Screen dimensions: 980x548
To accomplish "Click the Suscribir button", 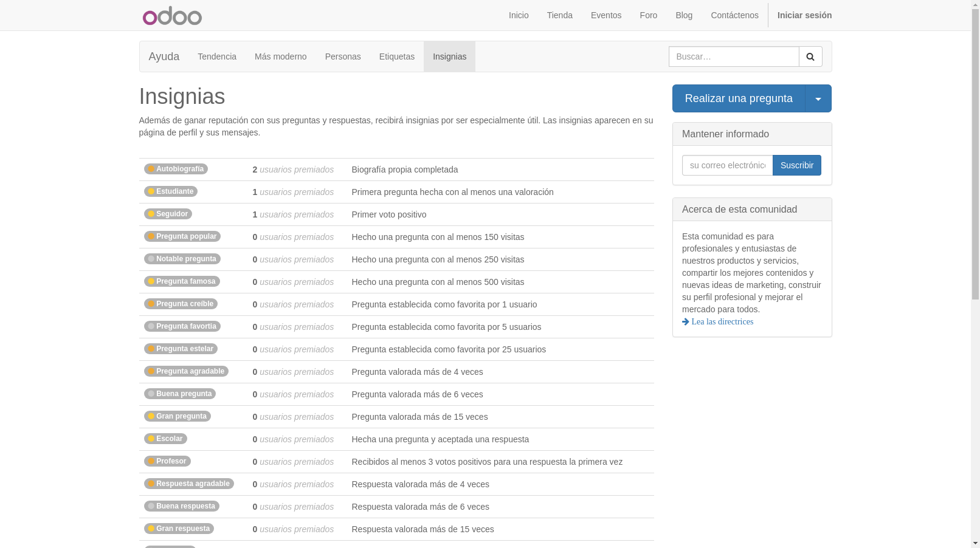I will [x=796, y=165].
